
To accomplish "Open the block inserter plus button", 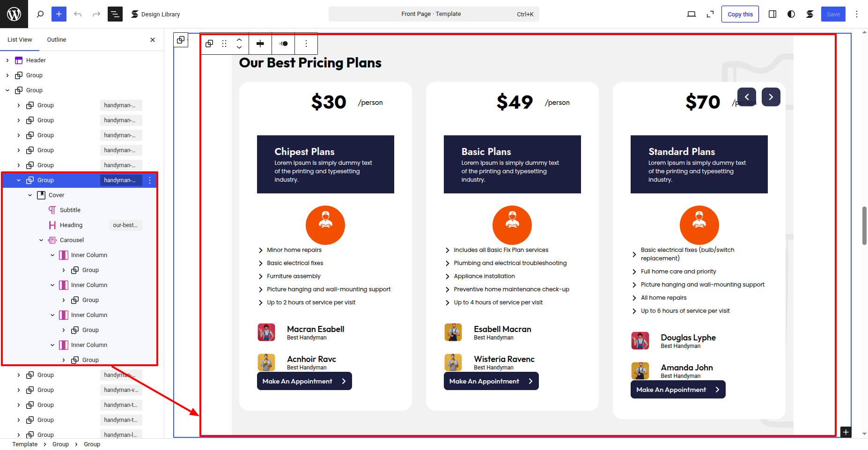I will (59, 14).
